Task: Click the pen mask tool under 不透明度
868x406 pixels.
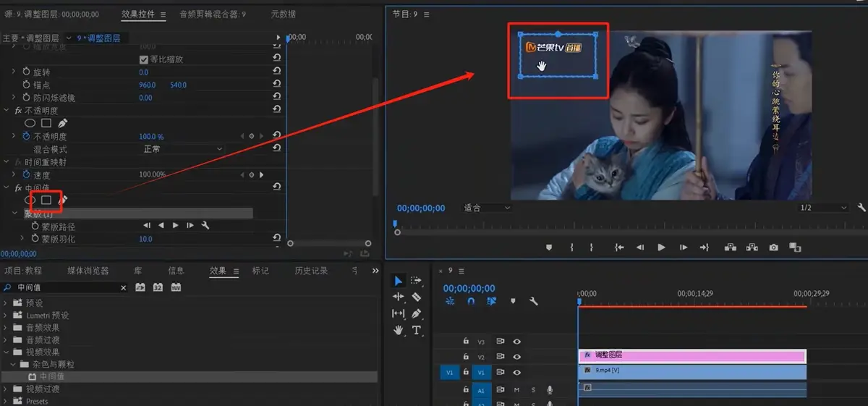Action: click(x=63, y=124)
